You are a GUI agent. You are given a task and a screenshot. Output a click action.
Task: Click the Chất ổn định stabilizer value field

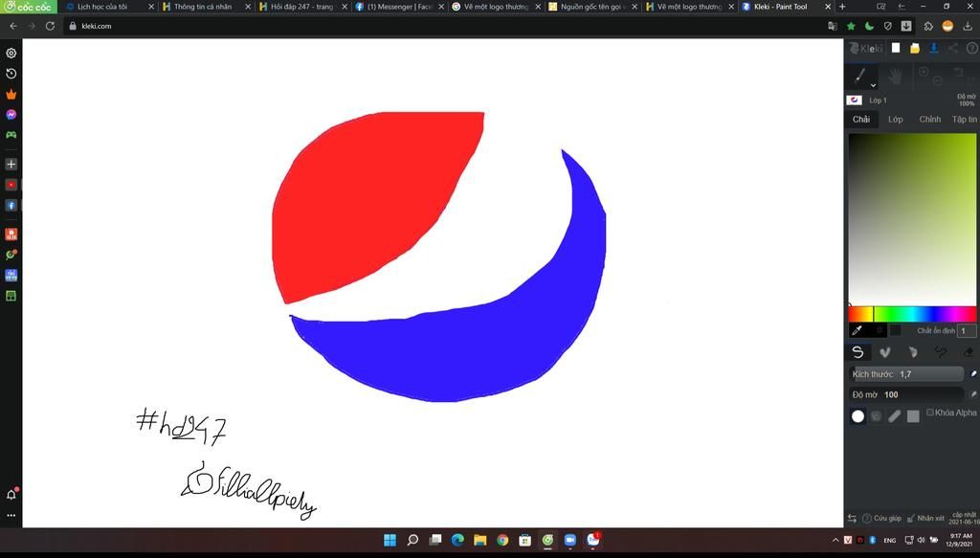(x=967, y=330)
